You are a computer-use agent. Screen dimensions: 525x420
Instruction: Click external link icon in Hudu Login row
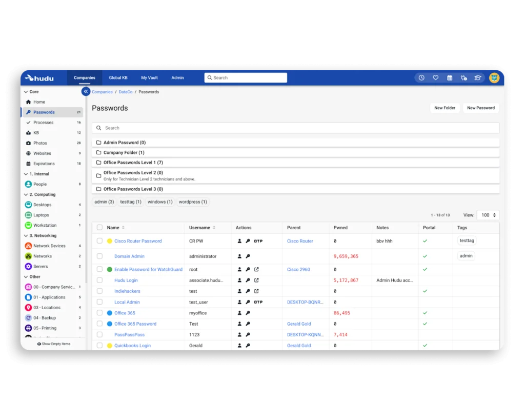pos(256,281)
